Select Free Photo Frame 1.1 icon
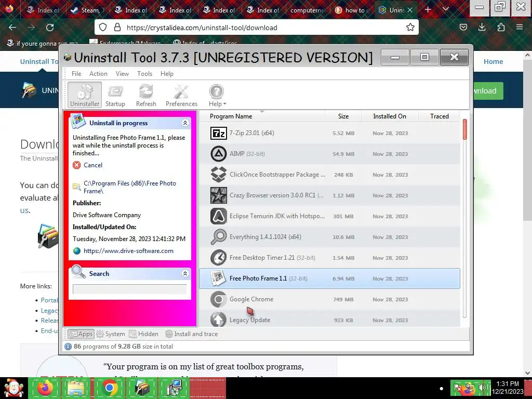 coord(219,278)
